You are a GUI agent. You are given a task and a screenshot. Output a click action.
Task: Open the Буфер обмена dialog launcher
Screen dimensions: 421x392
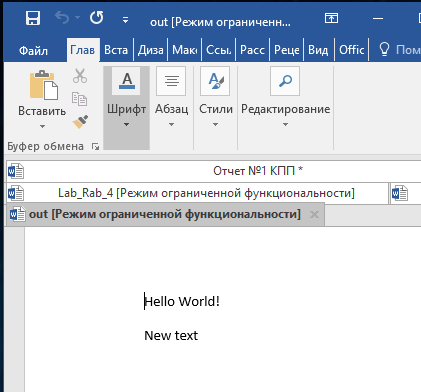[95, 146]
